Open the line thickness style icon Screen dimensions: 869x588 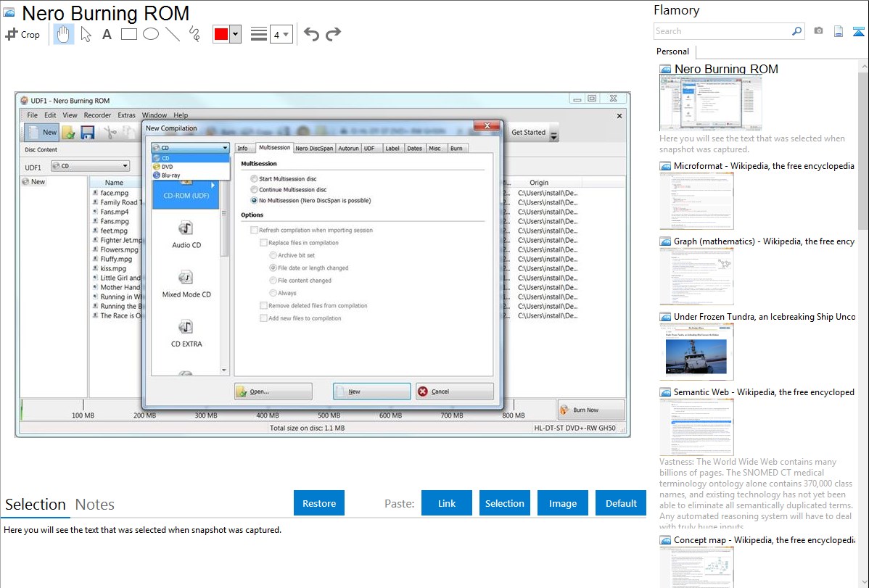click(x=258, y=34)
